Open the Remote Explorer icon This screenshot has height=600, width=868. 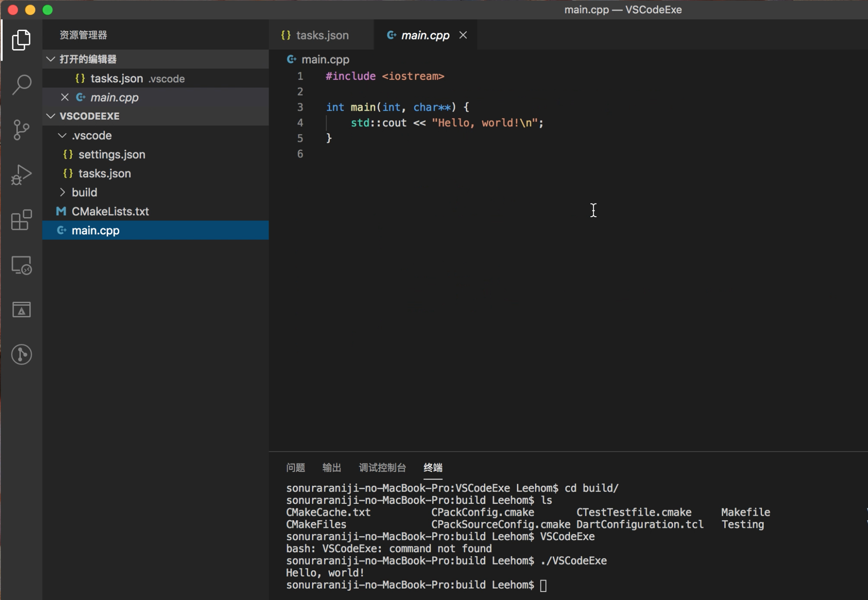click(x=21, y=265)
